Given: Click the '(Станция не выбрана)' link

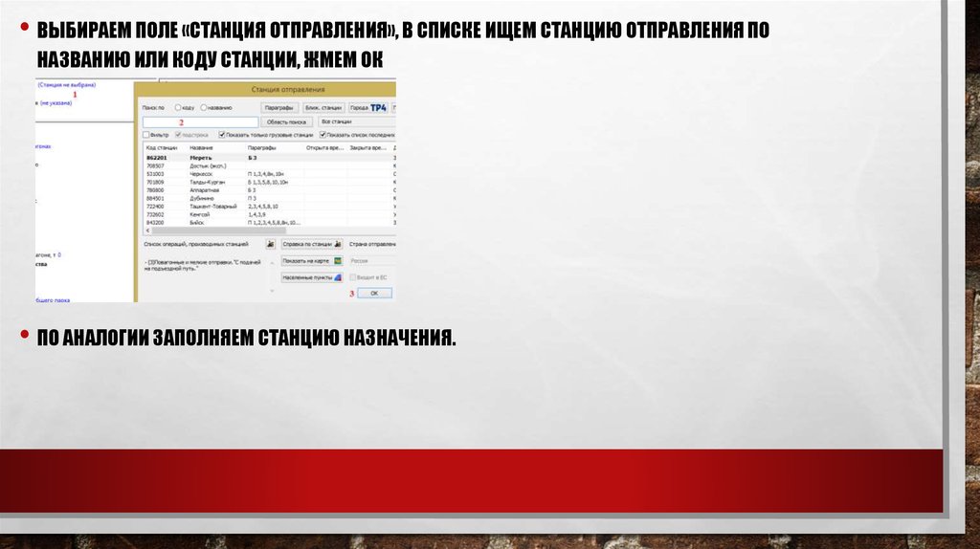Looking at the screenshot, I should 66,85.
